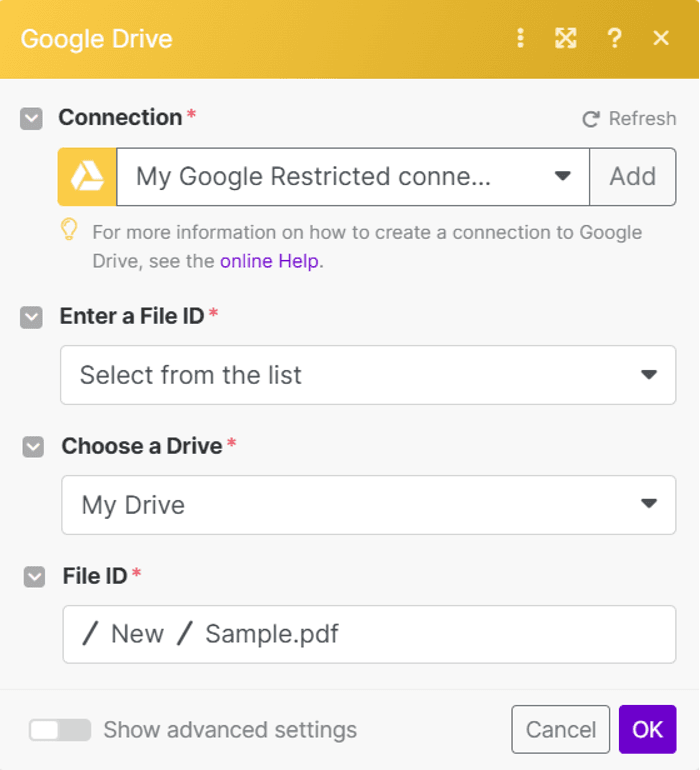Click the Refresh icon beside Connection
The image size is (700, 770).
591,119
